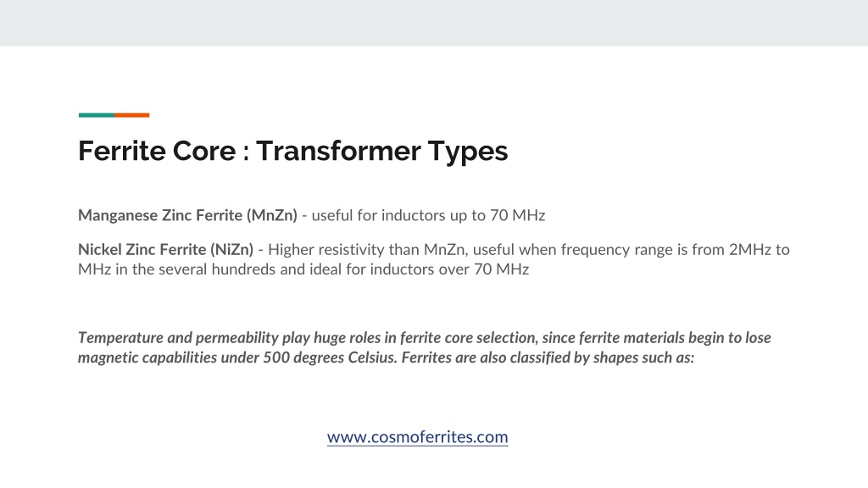Select the bold 'Manganese Zinc Ferrite (MnZn)' text
868x488 pixels.
(x=187, y=215)
